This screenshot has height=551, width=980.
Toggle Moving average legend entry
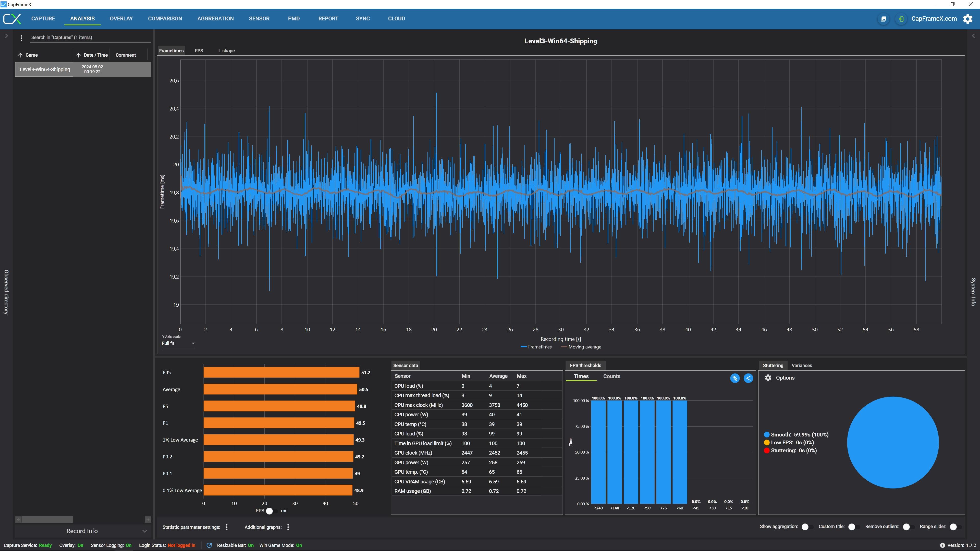[x=581, y=347]
